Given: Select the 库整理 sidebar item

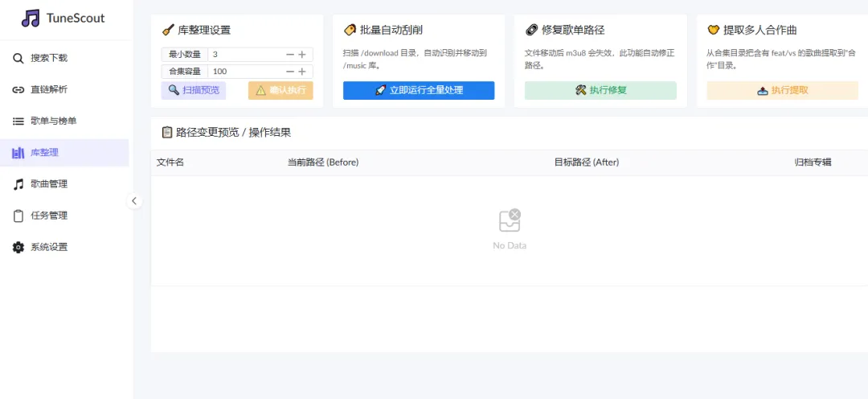Looking at the screenshot, I should 64,153.
